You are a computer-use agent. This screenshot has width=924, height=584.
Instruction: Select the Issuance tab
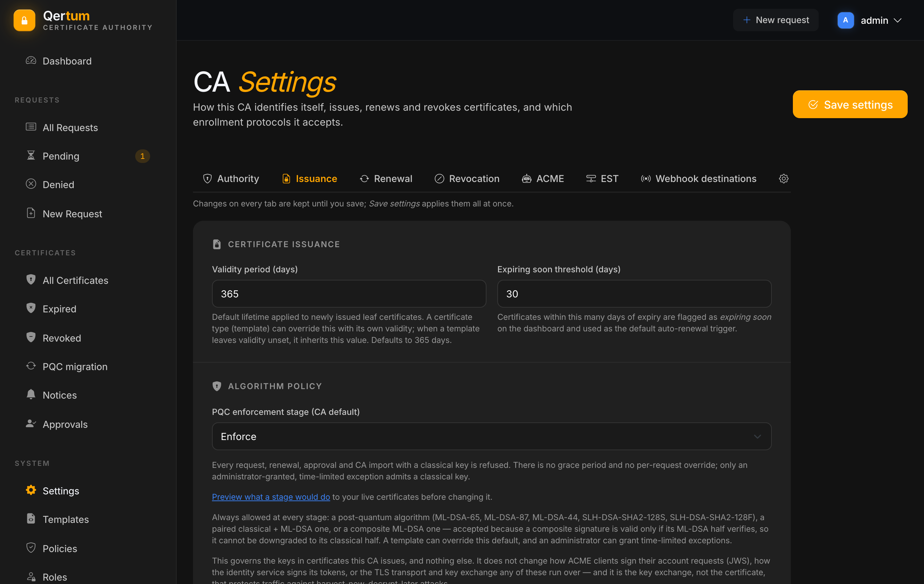[x=310, y=179]
